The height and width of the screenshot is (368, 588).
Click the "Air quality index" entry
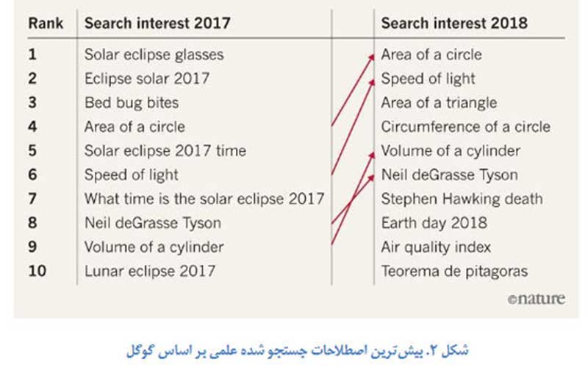436,247
